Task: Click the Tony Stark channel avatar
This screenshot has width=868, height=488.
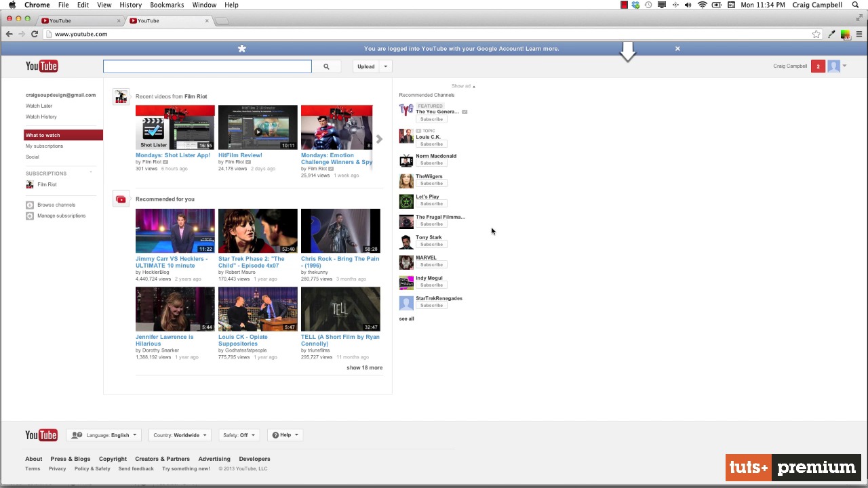Action: point(406,242)
